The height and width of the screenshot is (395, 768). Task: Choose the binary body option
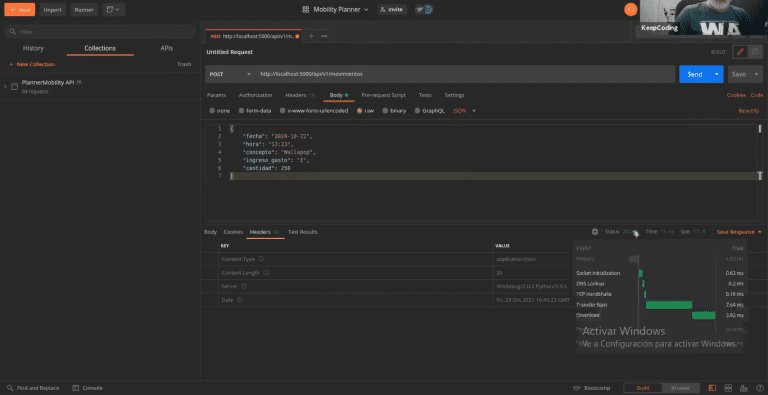click(394, 111)
